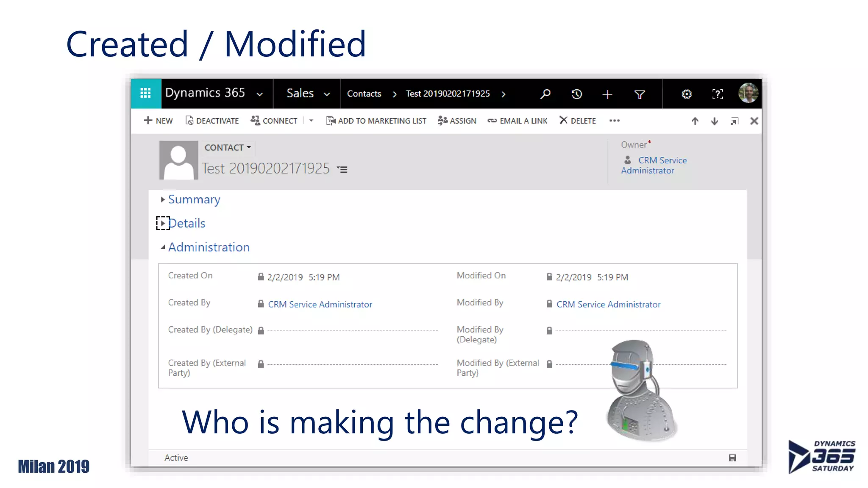Click Created By (Delegate) empty field
This screenshot has height=488, width=868.
point(353,330)
